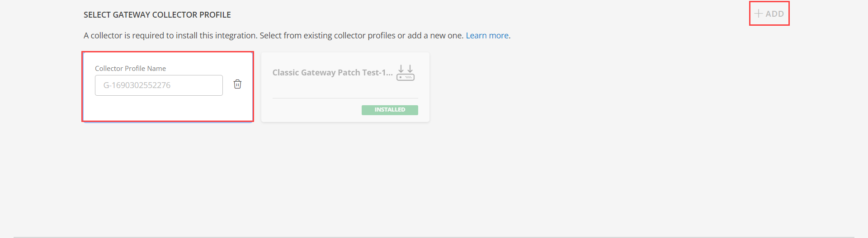Screen dimensions: 868x238
Task: Open the Learn more link
Action: (487, 35)
